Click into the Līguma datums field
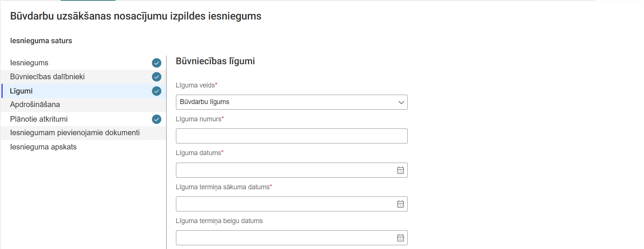Screen dimensions: 644x249 (285, 170)
